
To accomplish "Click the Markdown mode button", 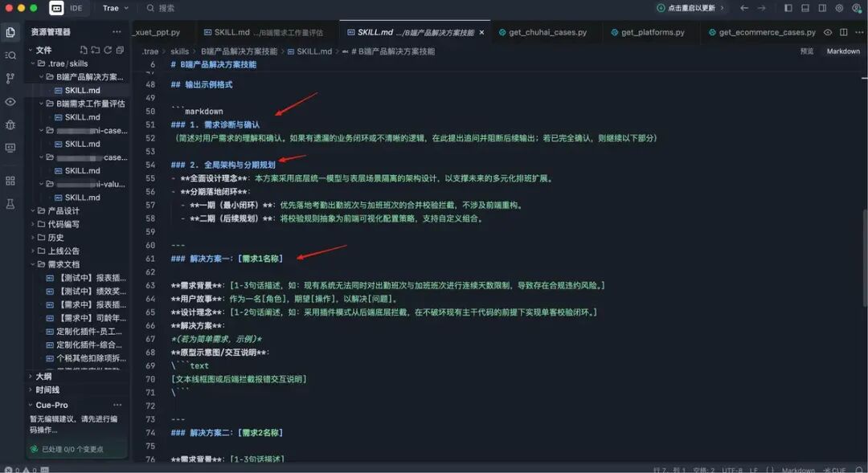I will tap(843, 51).
